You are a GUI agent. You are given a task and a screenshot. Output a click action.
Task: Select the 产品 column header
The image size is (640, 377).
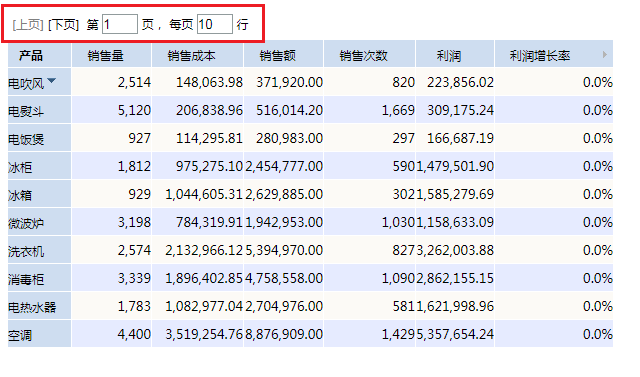[x=40, y=54]
